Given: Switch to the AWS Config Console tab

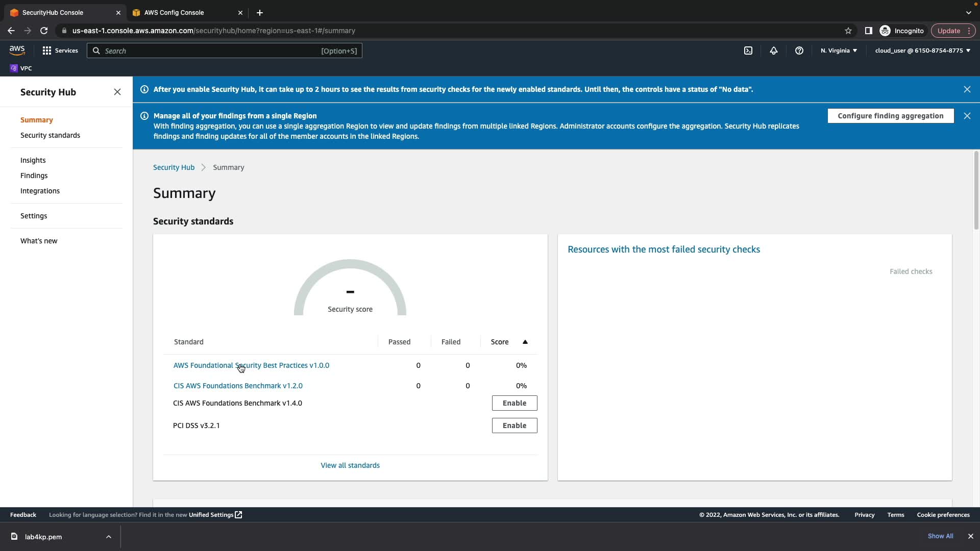Looking at the screenshot, I should (174, 13).
